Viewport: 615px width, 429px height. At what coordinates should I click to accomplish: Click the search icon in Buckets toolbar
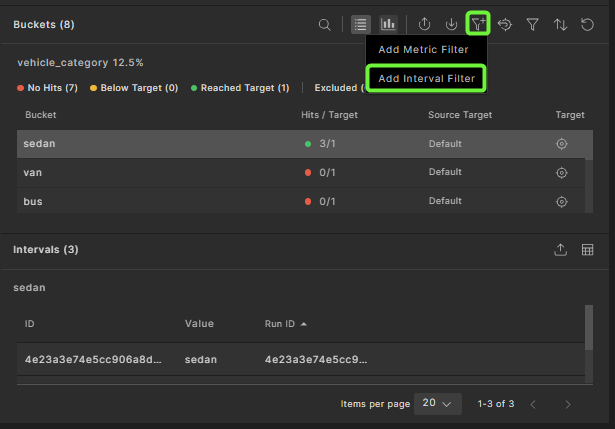click(325, 24)
